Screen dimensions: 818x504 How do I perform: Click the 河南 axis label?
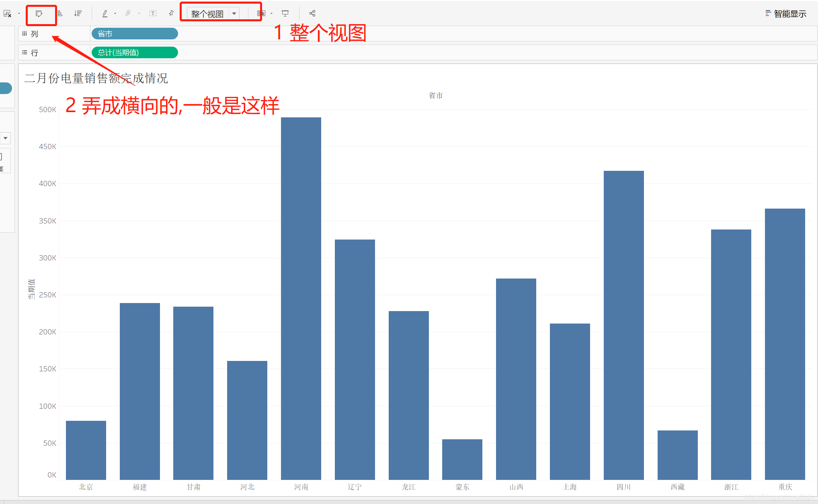301,487
